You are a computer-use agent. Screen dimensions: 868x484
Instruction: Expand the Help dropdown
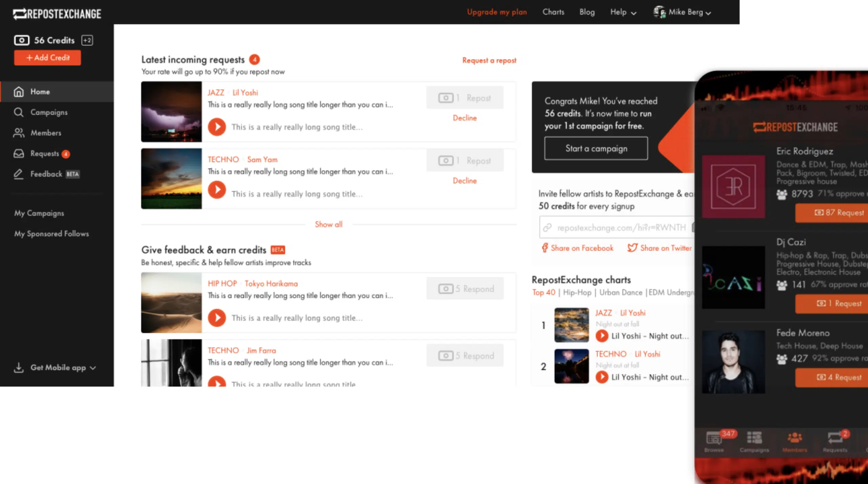pyautogui.click(x=623, y=12)
